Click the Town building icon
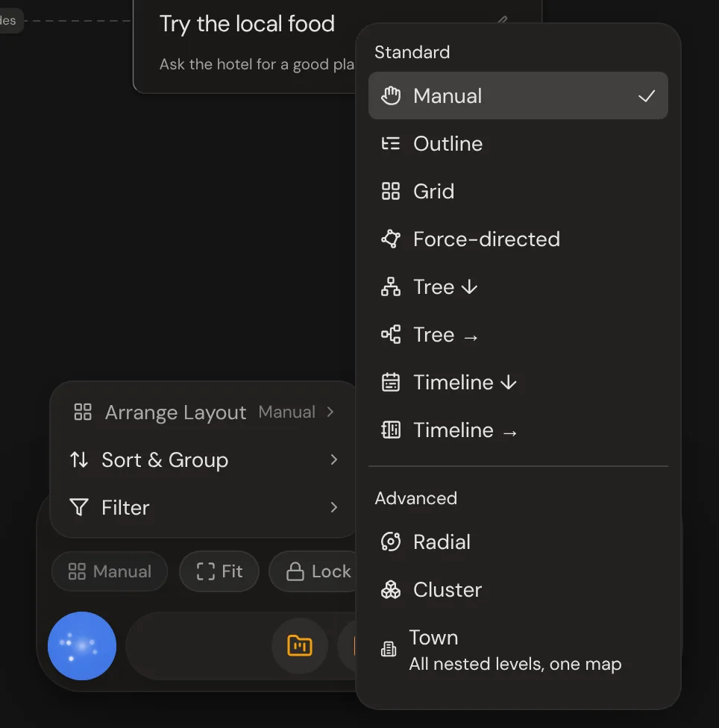 point(389,649)
